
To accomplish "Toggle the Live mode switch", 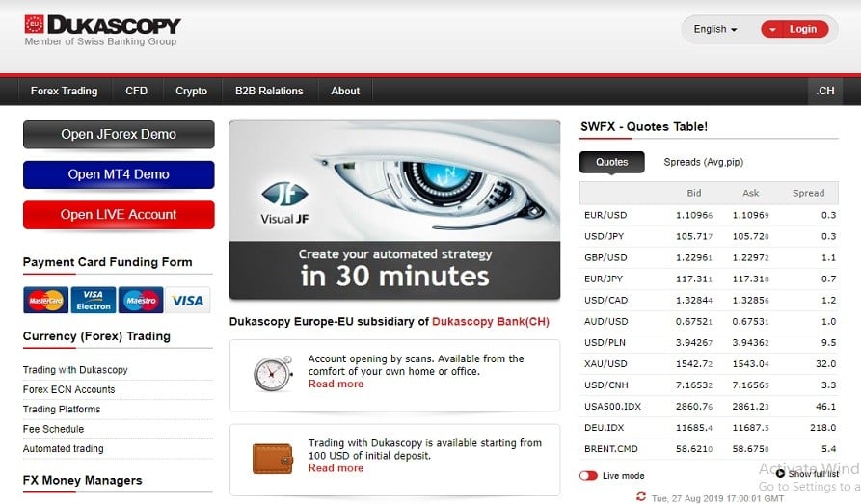I will pyautogui.click(x=588, y=476).
